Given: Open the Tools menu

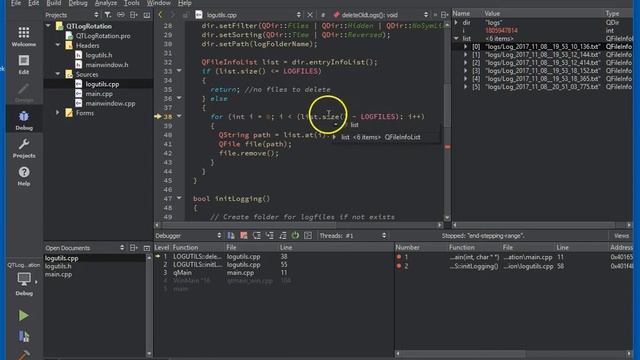Looking at the screenshot, I should pos(131,3).
